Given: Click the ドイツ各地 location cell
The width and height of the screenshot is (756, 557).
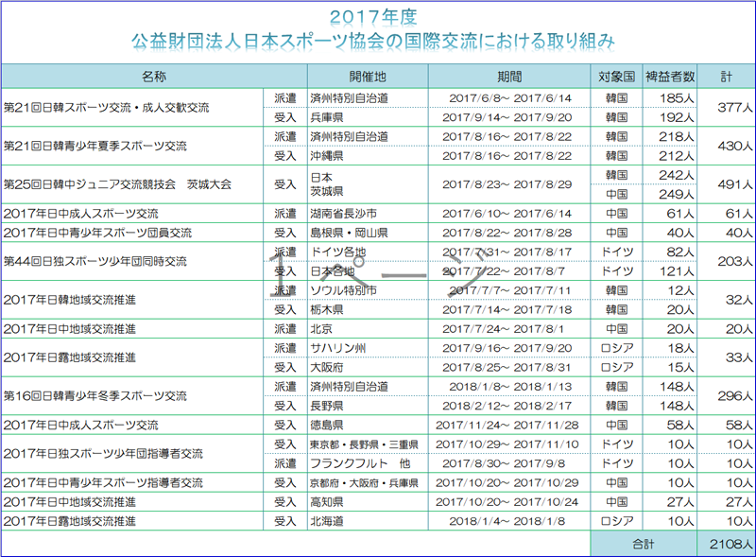Looking at the screenshot, I should 368,252.
